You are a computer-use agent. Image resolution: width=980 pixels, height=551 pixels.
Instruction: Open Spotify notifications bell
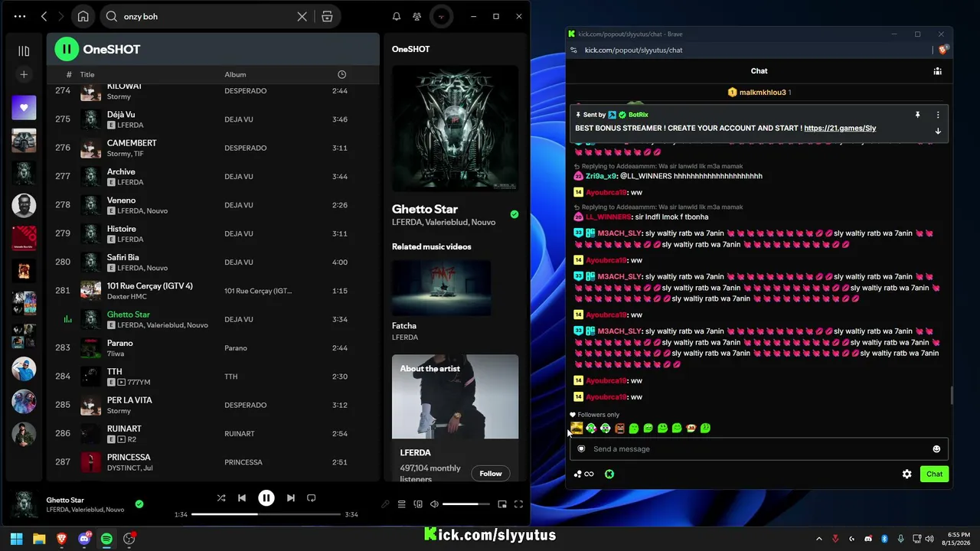[397, 16]
